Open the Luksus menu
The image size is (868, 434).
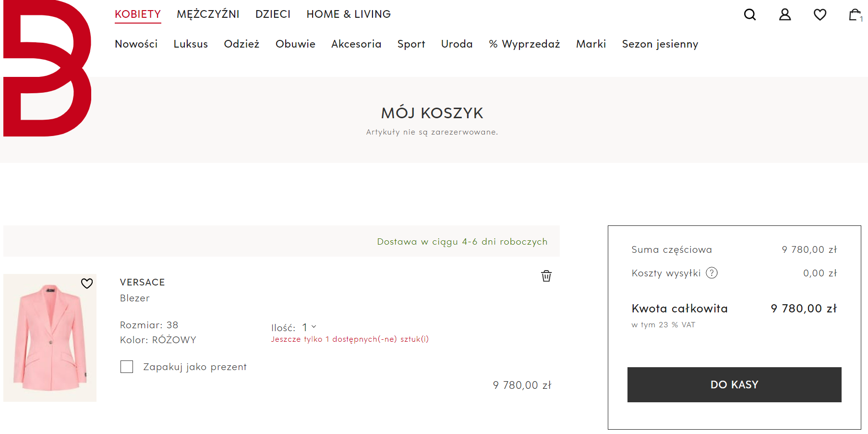[191, 44]
